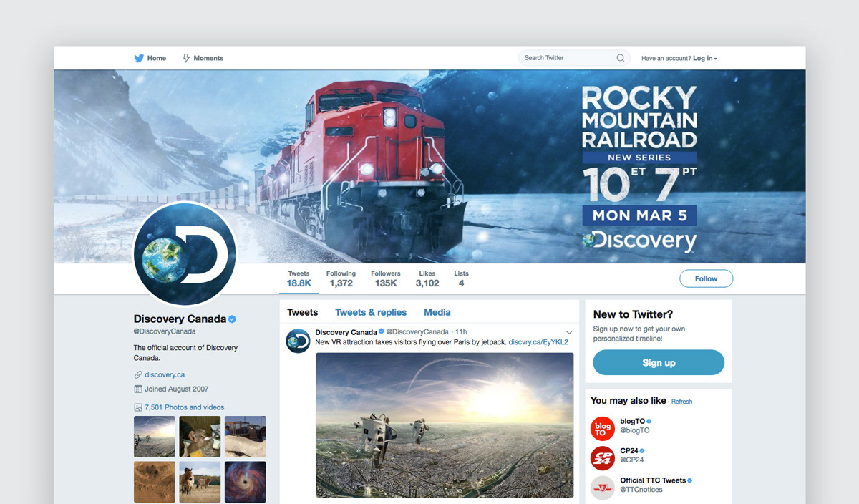Open the tweet options chevron menu
Screen dimensions: 859x504
tap(569, 332)
